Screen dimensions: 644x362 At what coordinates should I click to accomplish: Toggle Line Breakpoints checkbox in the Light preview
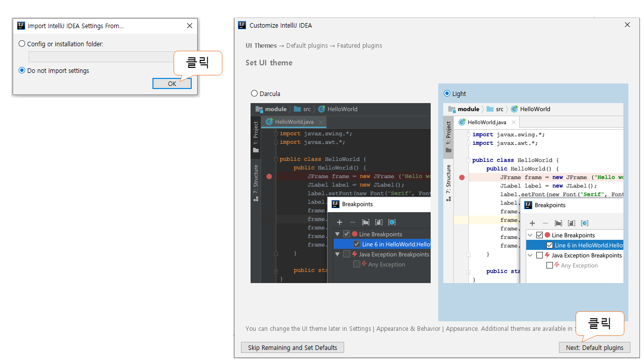click(540, 235)
